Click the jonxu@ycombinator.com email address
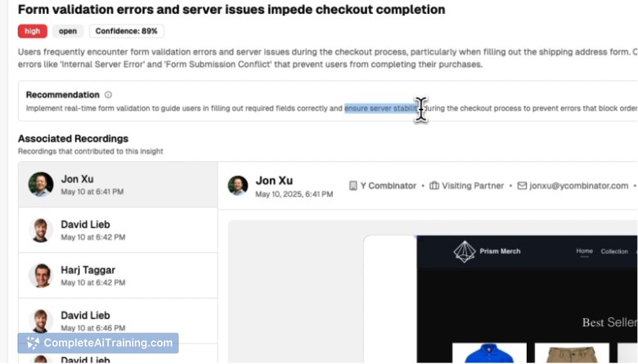Viewport: 638px width, 364px height. coord(578,186)
